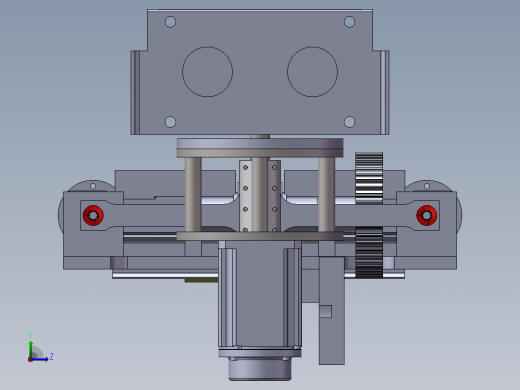The height and width of the screenshot is (390, 520).
Task: Select the small square block on the bracket
Action: pos(325,312)
